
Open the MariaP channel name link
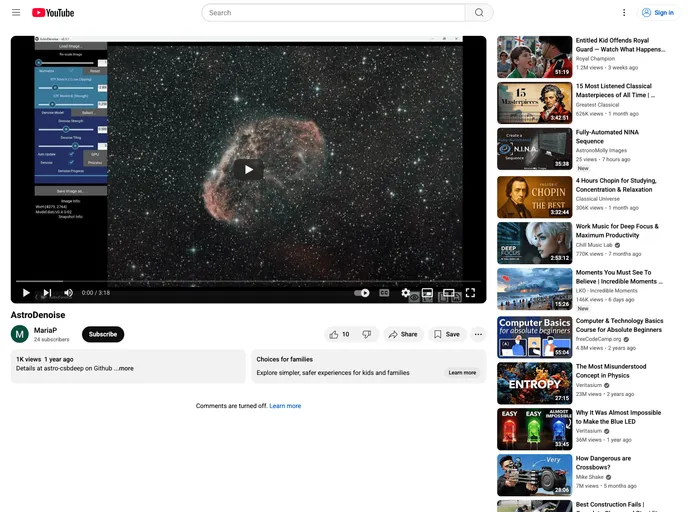click(x=46, y=330)
